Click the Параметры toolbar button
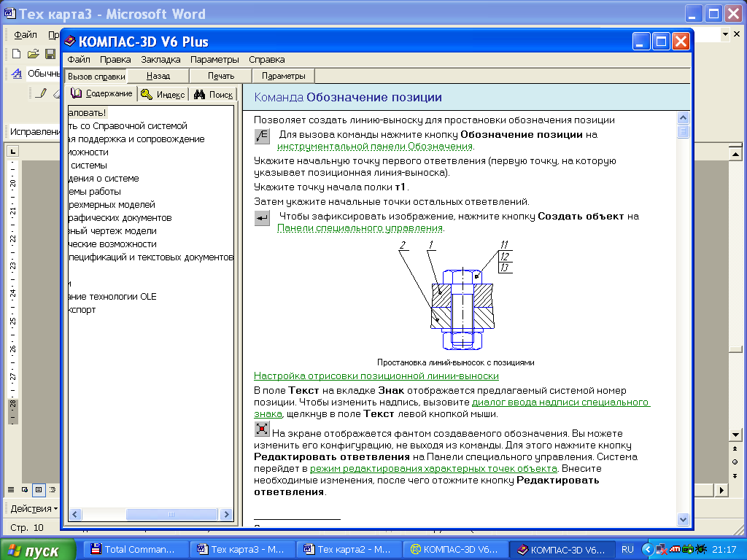Screen dimensions: 747x560 coord(284,76)
